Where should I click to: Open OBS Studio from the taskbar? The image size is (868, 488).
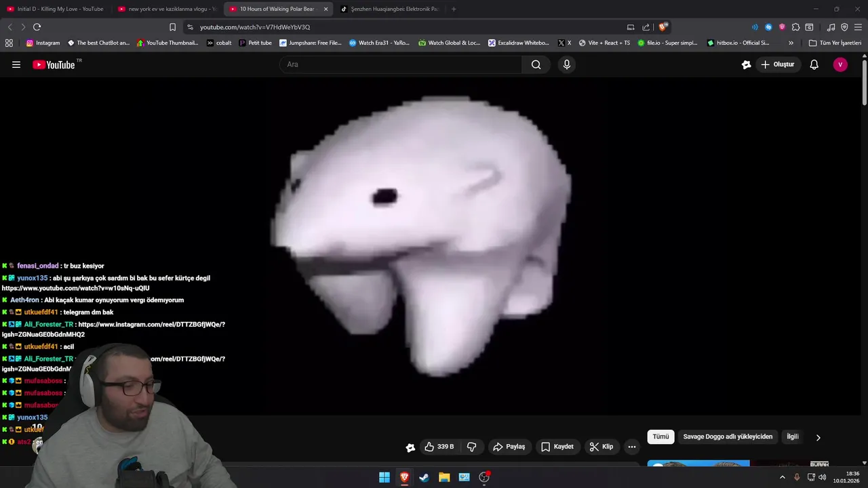click(x=484, y=477)
